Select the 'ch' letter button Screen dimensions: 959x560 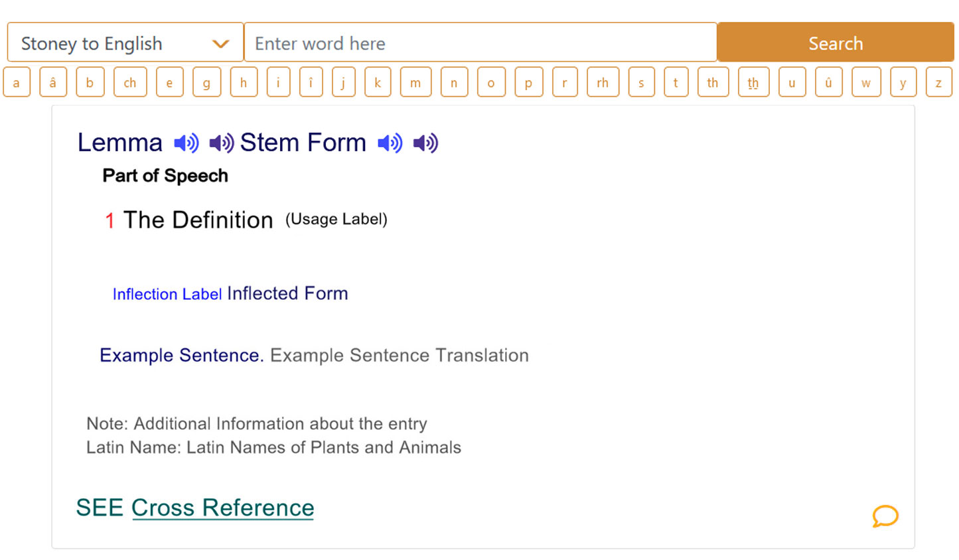pyautogui.click(x=130, y=83)
